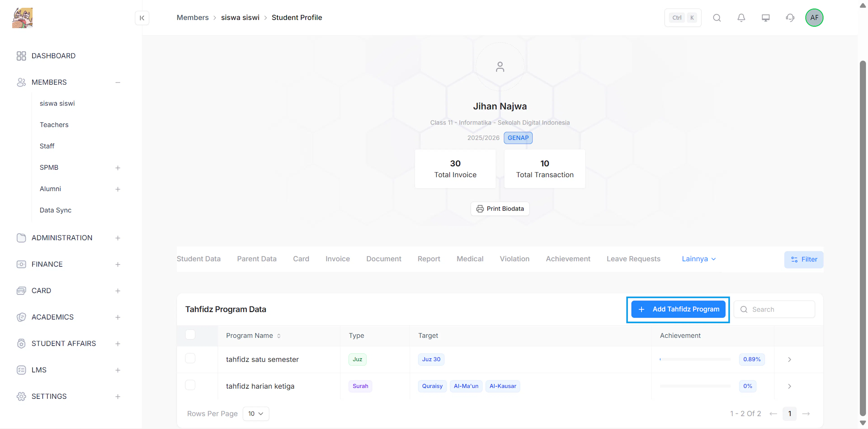The height and width of the screenshot is (429, 868).
Task: Click the Dashboard grid icon
Action: [x=21, y=56]
